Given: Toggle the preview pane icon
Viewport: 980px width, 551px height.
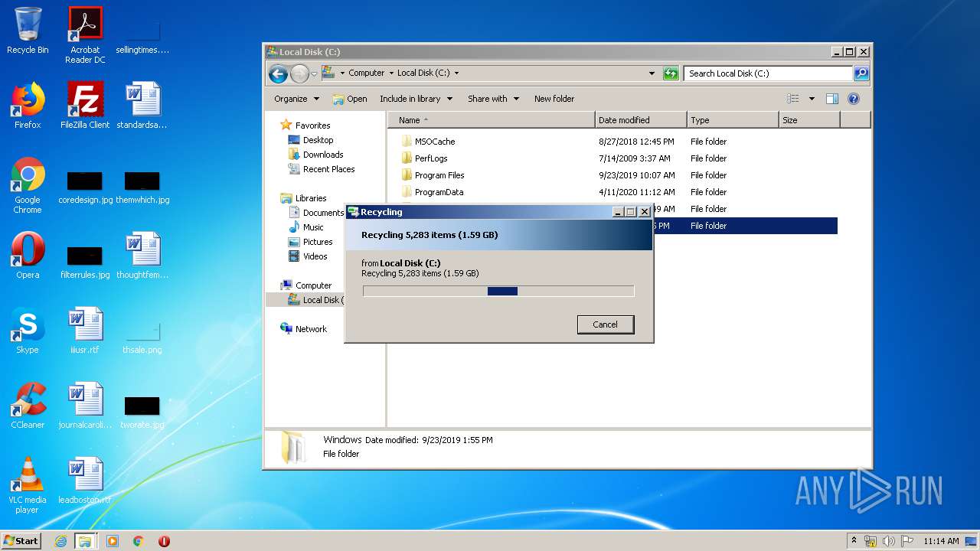Looking at the screenshot, I should (832, 99).
